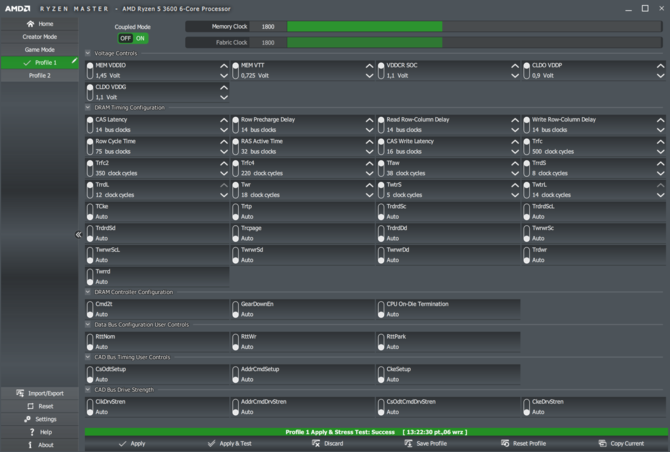Click the Home icon in sidebar
Screen dimensions: 670x452
coord(30,24)
